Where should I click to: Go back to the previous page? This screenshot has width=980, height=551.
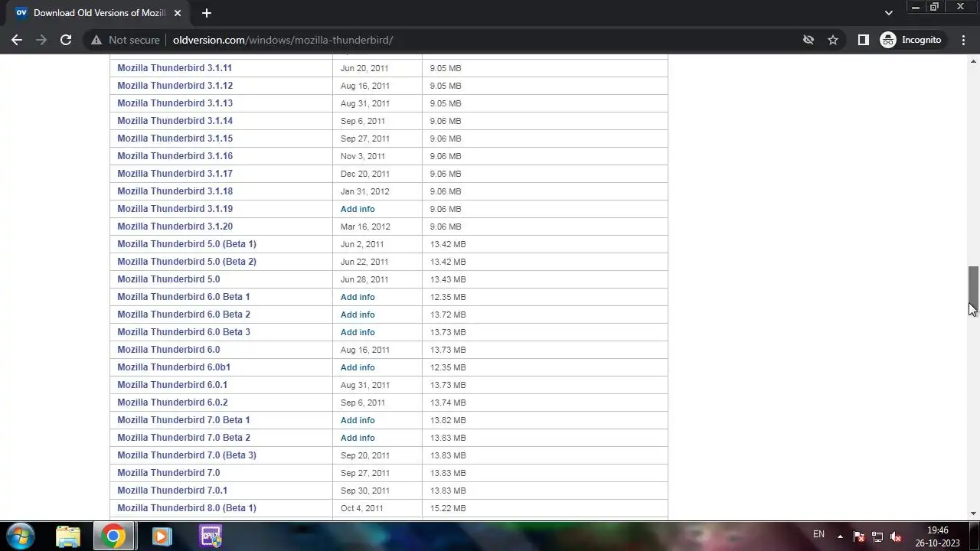tap(17, 40)
